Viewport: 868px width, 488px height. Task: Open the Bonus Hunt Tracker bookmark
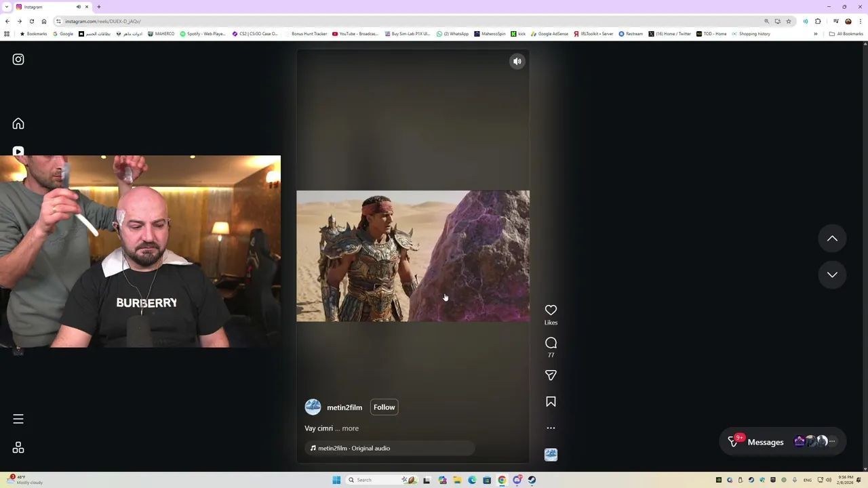tap(307, 34)
